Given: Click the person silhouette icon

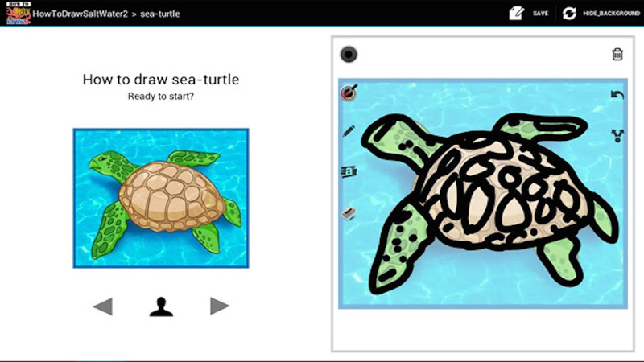Looking at the screenshot, I should tap(161, 306).
